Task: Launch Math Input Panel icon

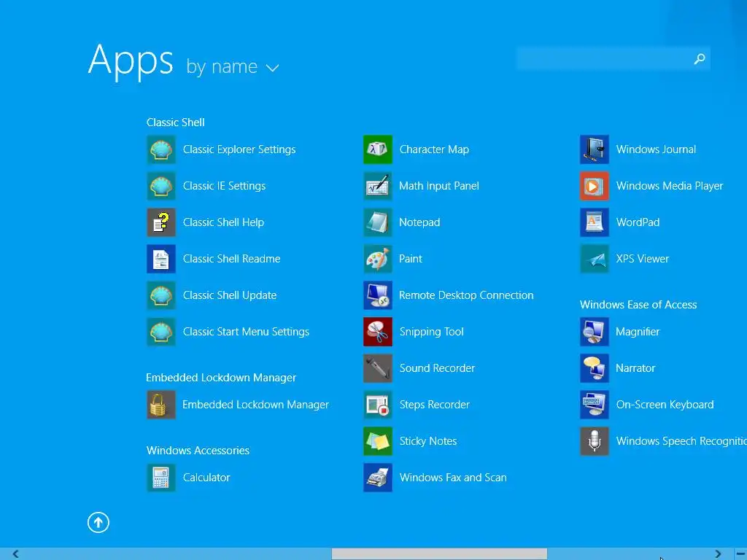Action: (x=378, y=186)
